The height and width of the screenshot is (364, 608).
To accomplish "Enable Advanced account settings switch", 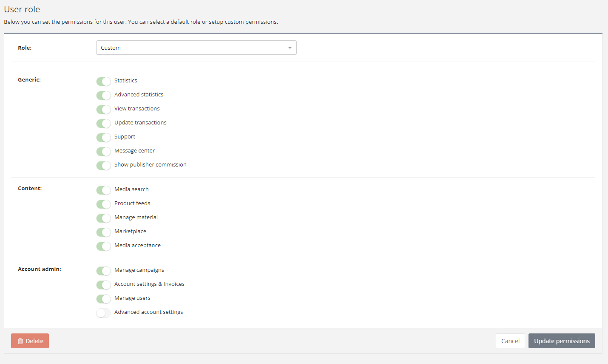I will tap(103, 313).
